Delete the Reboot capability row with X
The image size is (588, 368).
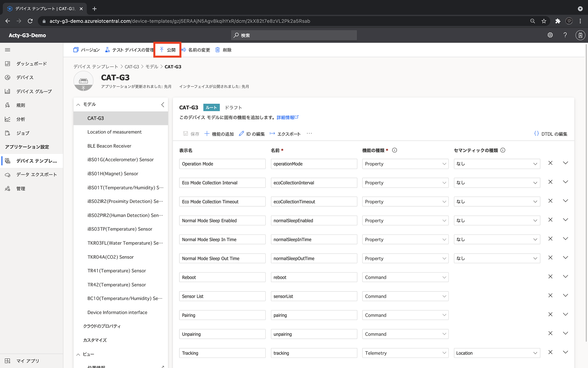(x=550, y=276)
